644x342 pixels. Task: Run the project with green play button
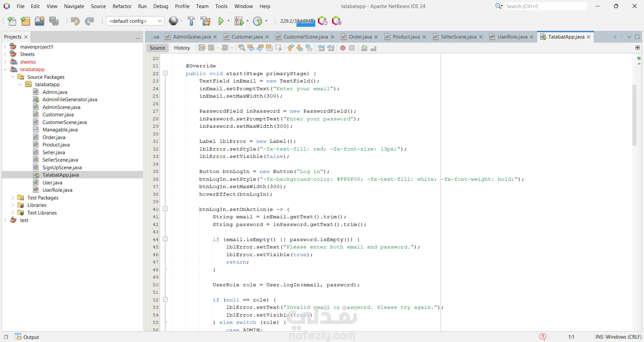point(221,21)
